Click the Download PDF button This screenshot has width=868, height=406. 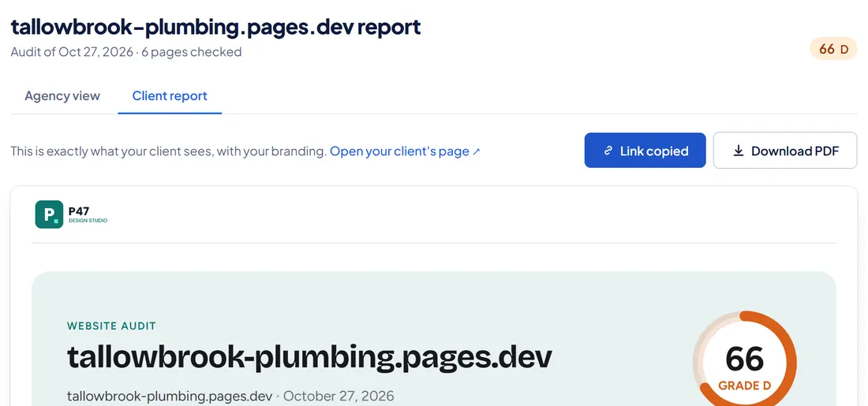(785, 151)
